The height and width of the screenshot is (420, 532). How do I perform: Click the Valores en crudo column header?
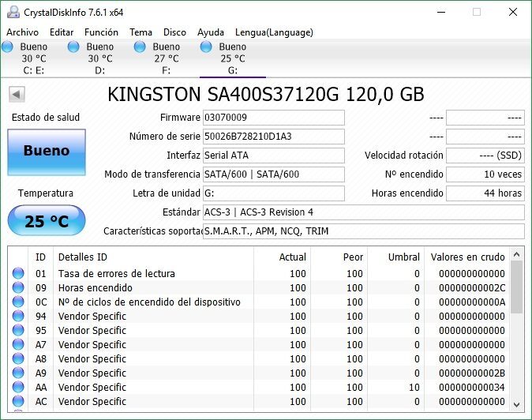click(467, 257)
